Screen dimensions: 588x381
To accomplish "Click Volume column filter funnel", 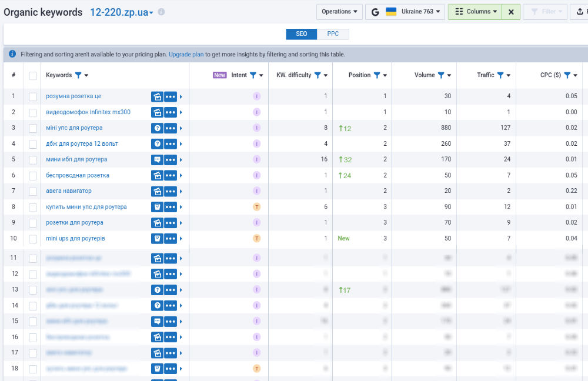I will point(441,75).
